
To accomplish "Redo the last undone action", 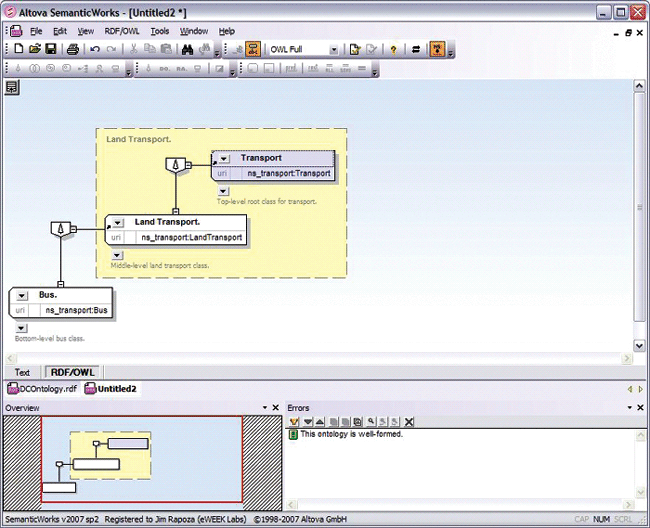I will [111, 49].
